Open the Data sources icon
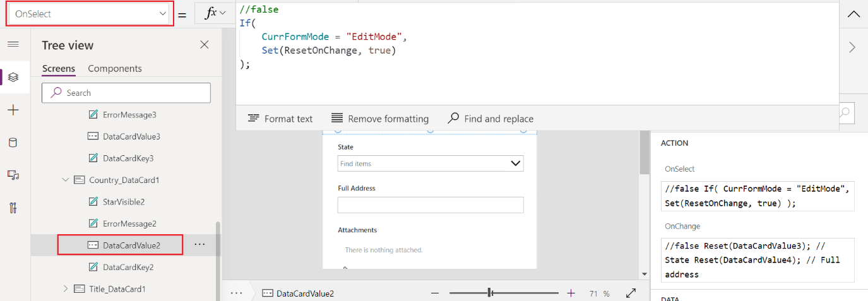Viewport: 868px width, 301px height. pos(13,143)
